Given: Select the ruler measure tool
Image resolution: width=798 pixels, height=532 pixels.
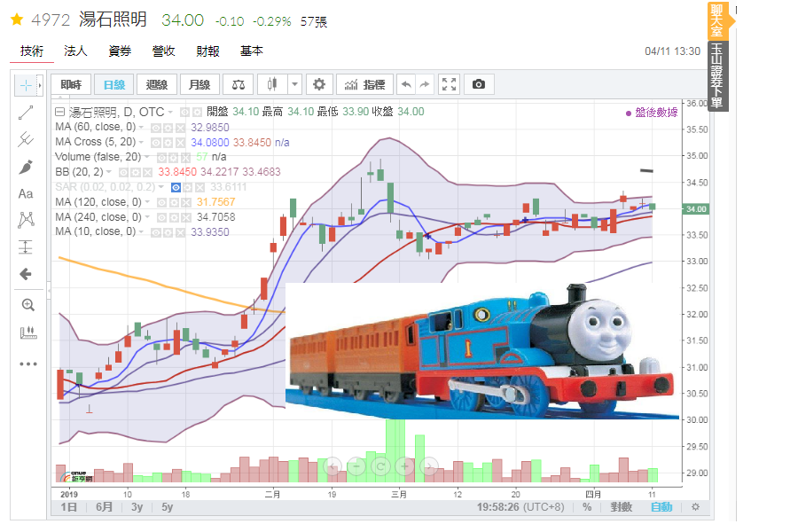Looking at the screenshot, I should (28, 333).
